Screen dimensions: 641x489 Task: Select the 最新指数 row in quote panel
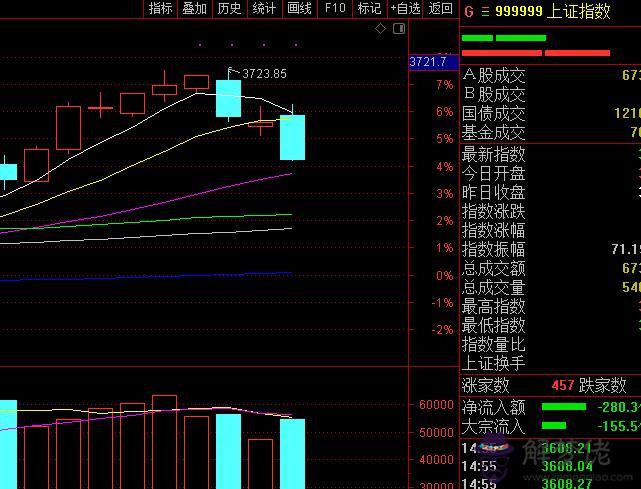tap(493, 154)
